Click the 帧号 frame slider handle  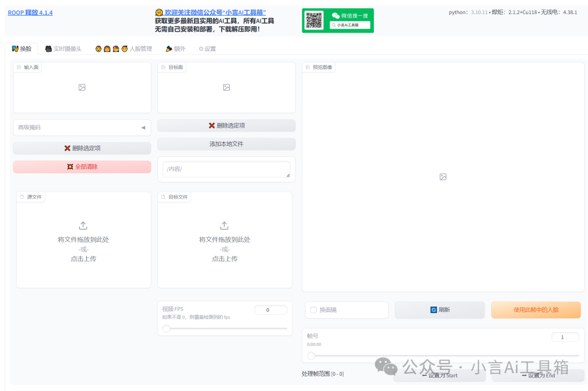click(x=311, y=356)
